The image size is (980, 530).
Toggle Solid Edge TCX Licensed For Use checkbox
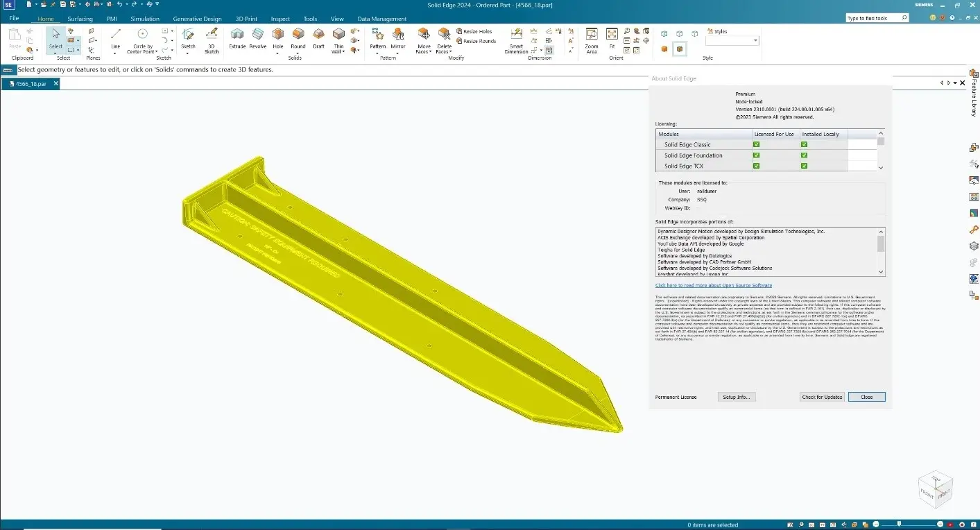756,166
